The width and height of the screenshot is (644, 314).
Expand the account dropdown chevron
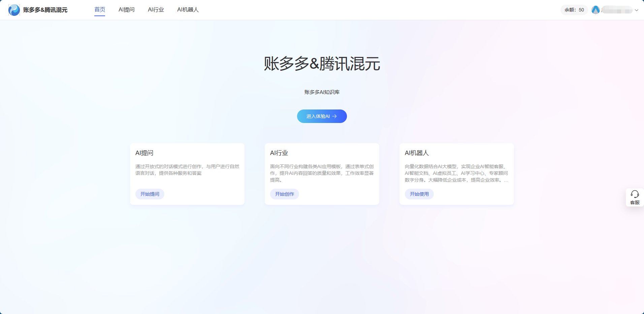click(637, 10)
